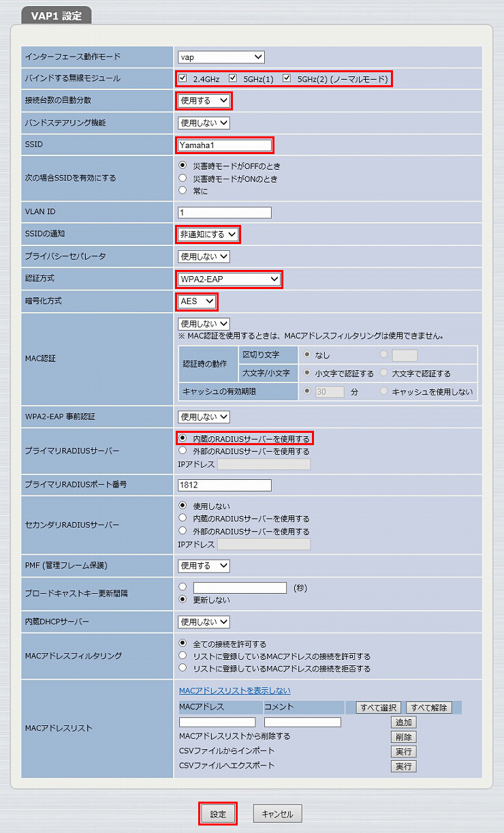Select 使用しない for secondary RADIUS server
The image size is (504, 833).
(x=183, y=506)
